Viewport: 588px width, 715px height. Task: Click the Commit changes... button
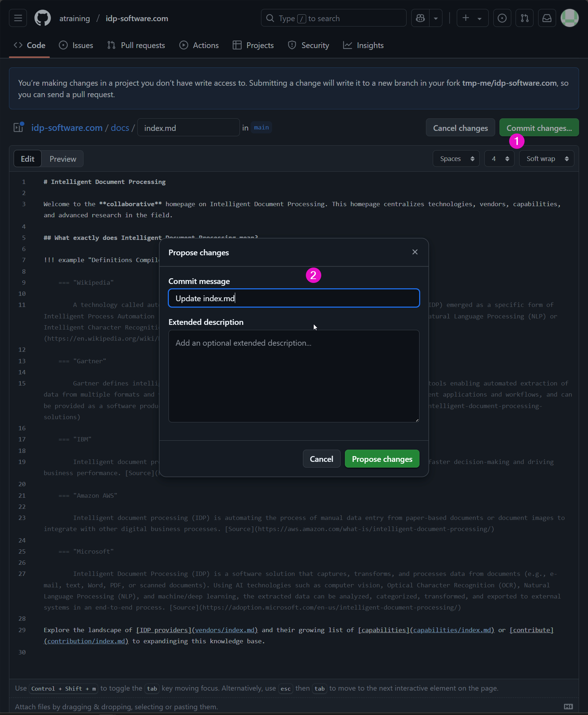(x=539, y=128)
